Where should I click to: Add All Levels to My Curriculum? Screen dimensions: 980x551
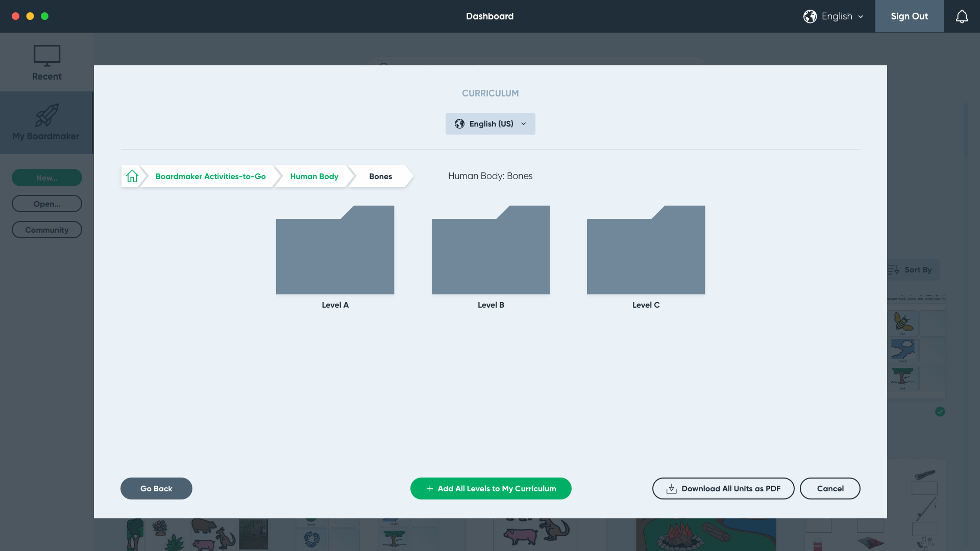(x=491, y=488)
